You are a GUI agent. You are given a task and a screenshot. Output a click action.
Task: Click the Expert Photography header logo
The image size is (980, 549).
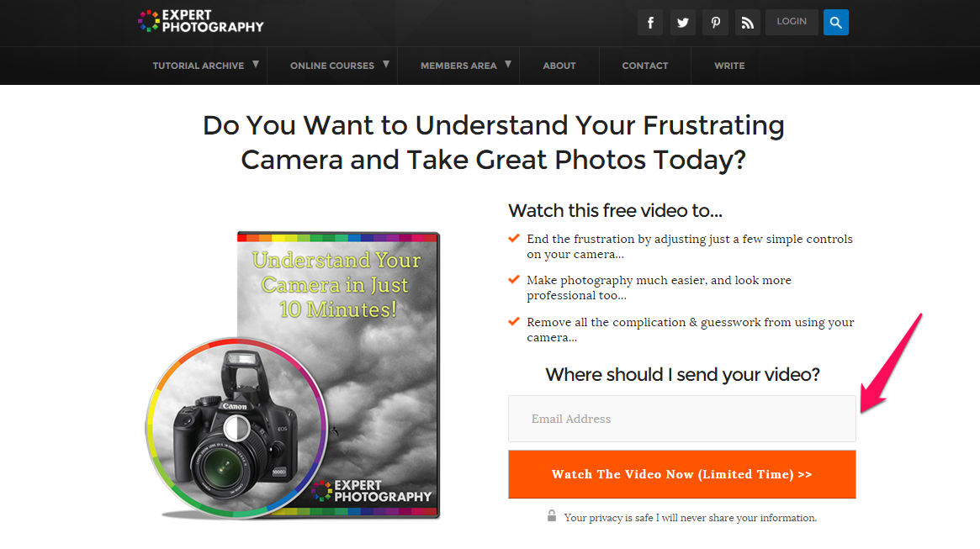[200, 21]
